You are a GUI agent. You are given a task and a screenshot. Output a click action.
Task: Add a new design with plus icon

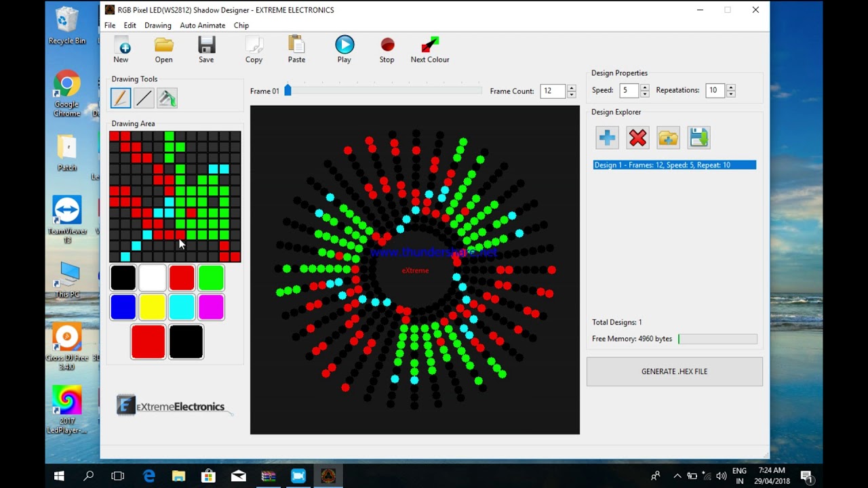click(x=608, y=138)
